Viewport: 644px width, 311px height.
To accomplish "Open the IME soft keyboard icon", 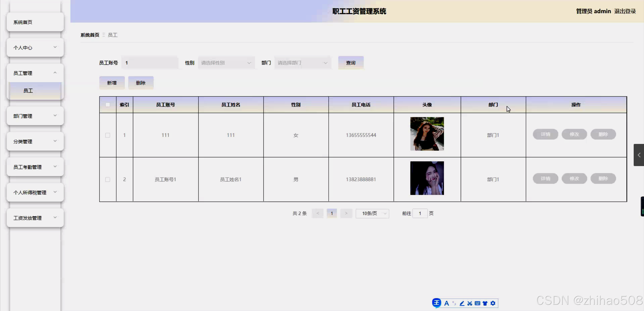I will (477, 303).
